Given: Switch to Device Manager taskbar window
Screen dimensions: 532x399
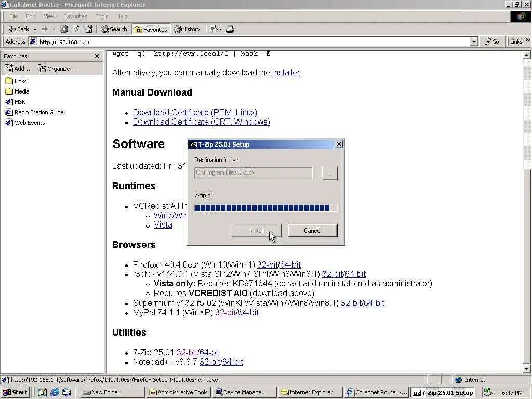Looking at the screenshot, I should [x=245, y=393].
